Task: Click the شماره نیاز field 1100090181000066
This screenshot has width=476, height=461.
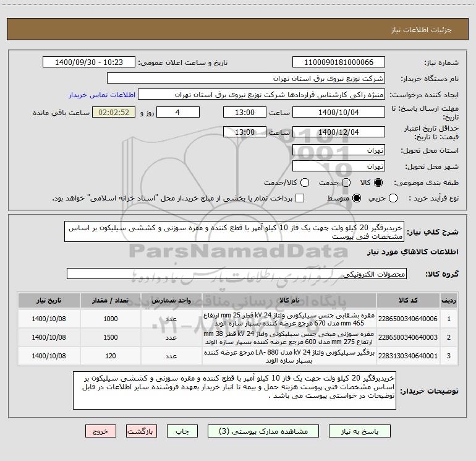Action: point(339,62)
